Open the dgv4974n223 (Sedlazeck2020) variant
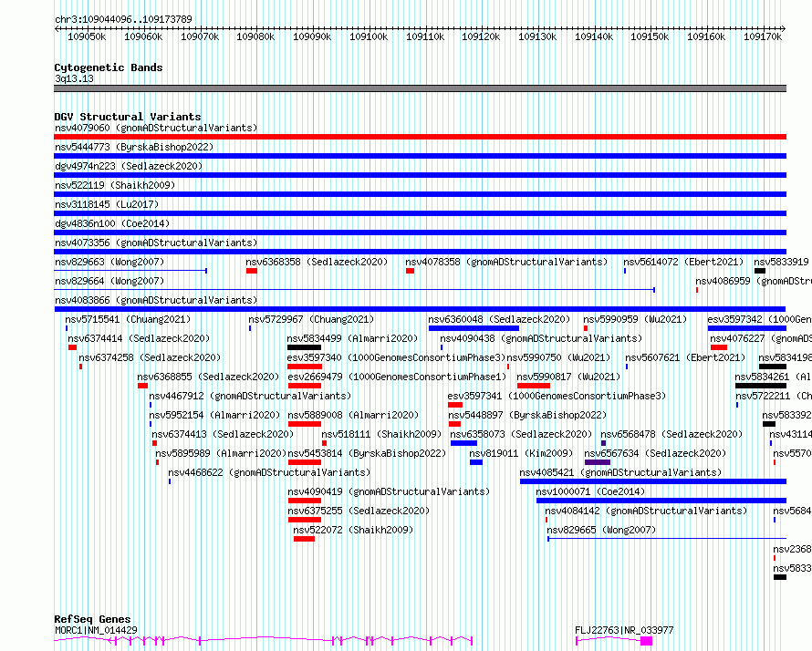The height and width of the screenshot is (651, 812). click(x=129, y=166)
